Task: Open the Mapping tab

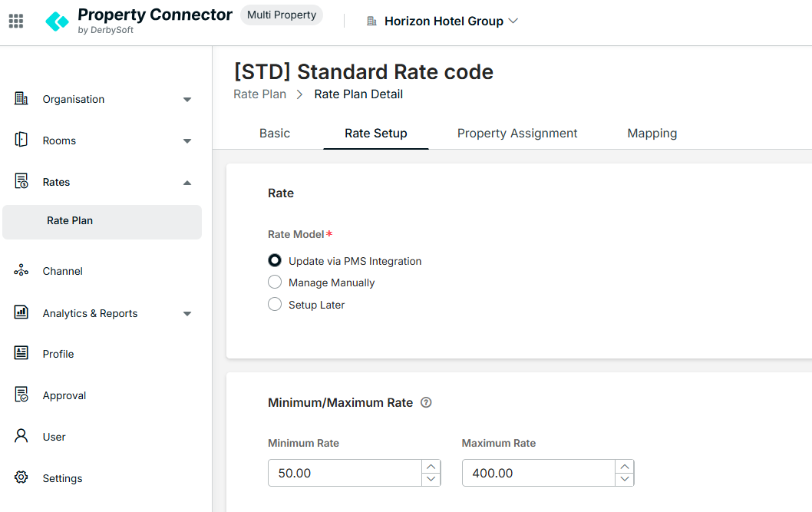Action: click(652, 133)
